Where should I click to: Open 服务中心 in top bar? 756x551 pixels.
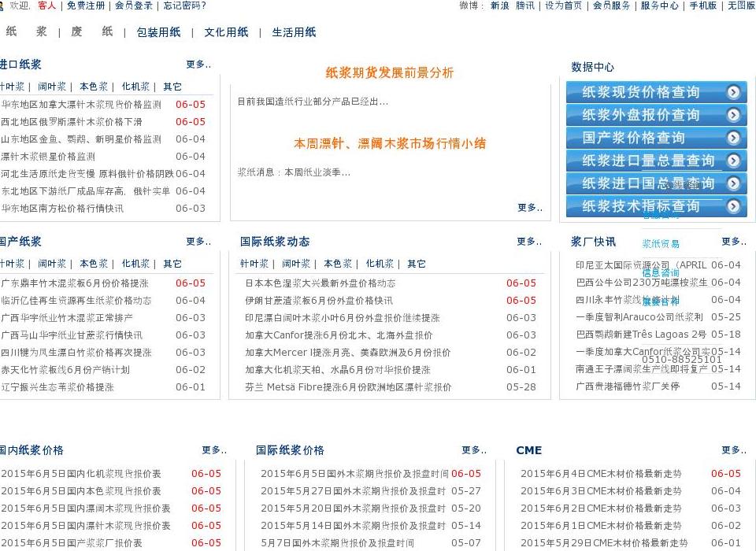pyautogui.click(x=659, y=6)
